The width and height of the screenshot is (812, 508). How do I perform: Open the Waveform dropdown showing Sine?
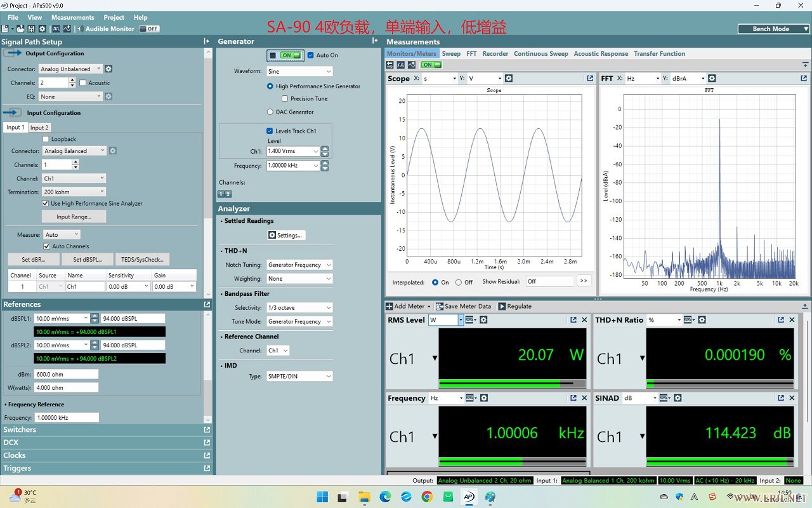tap(299, 71)
